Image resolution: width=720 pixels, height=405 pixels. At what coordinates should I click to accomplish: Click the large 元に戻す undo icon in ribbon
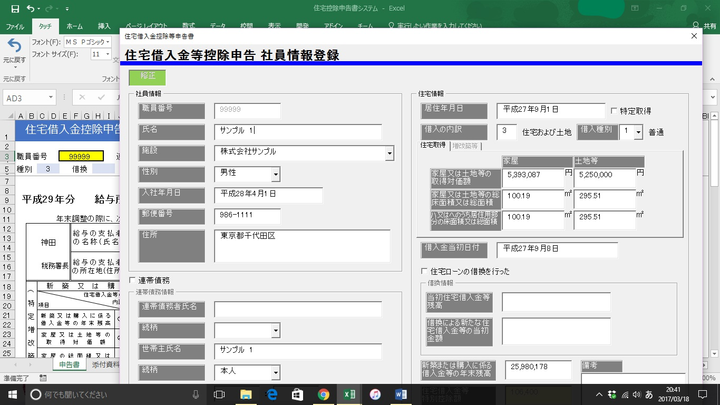point(14,45)
